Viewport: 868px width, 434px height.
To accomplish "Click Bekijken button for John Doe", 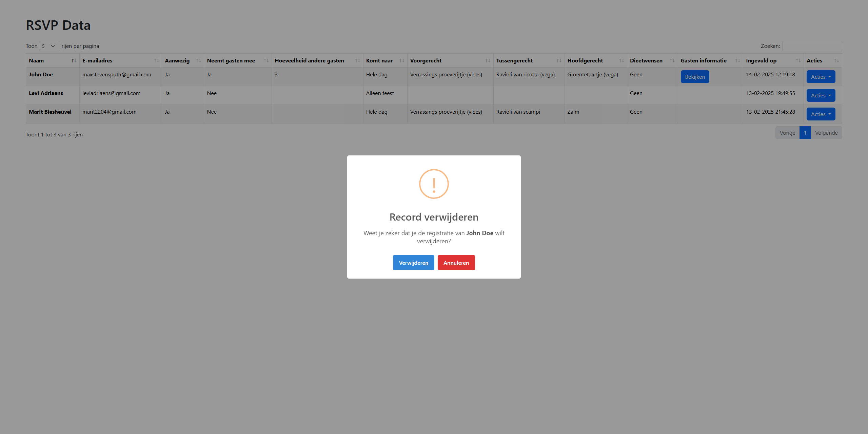I will coord(695,77).
